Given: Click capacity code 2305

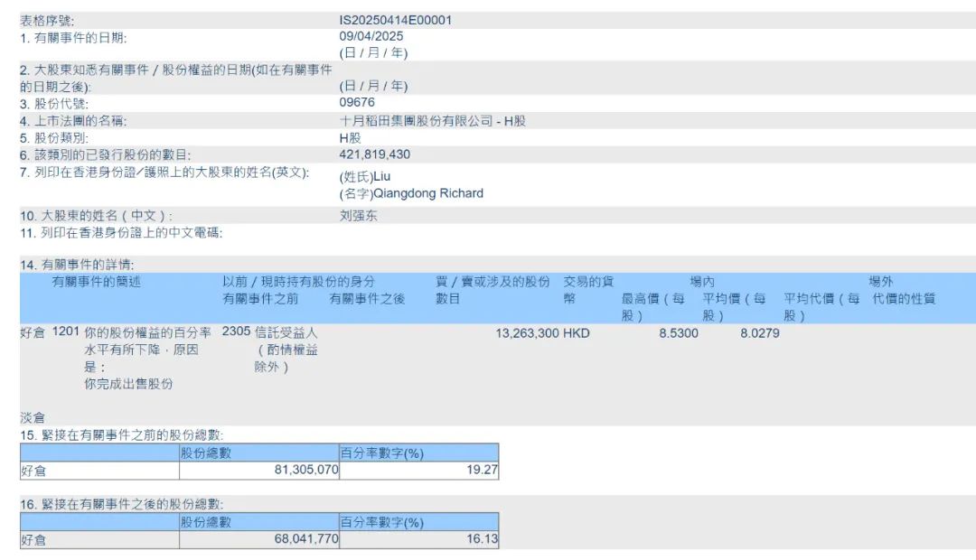Looking at the screenshot, I should point(236,331).
